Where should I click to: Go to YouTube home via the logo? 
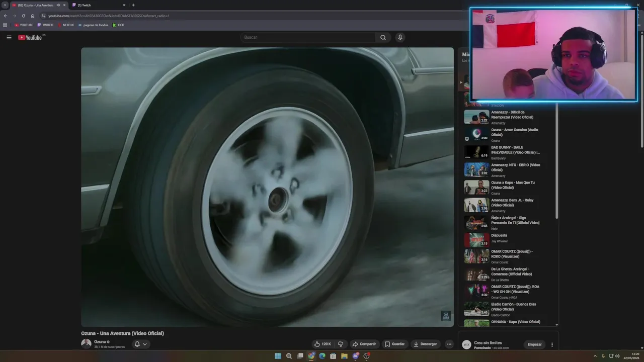click(30, 37)
